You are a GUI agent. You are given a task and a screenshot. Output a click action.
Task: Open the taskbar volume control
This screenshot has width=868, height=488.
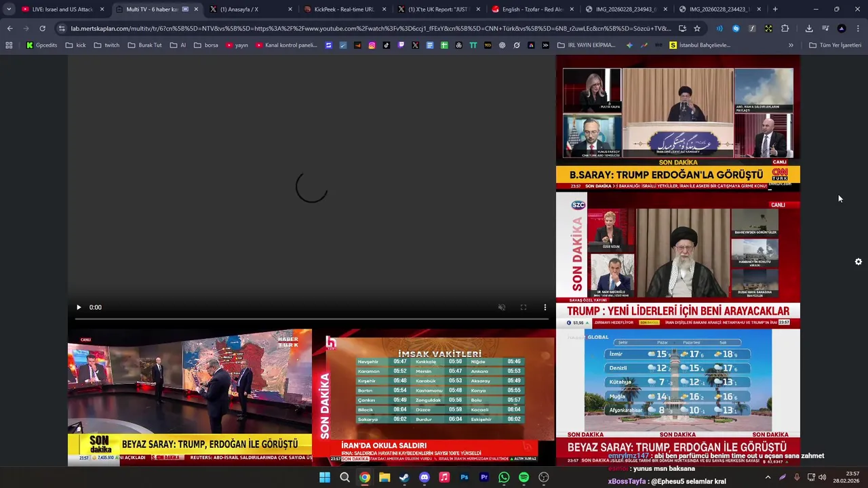[823, 477]
